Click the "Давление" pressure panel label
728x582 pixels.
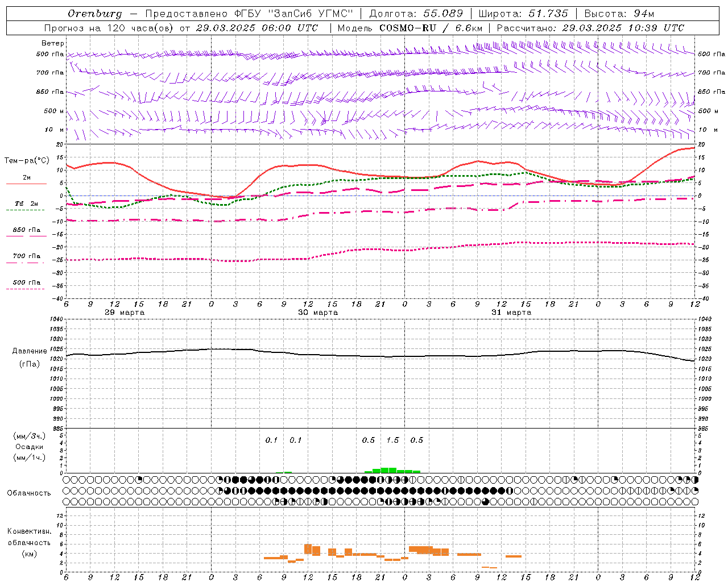click(x=30, y=351)
